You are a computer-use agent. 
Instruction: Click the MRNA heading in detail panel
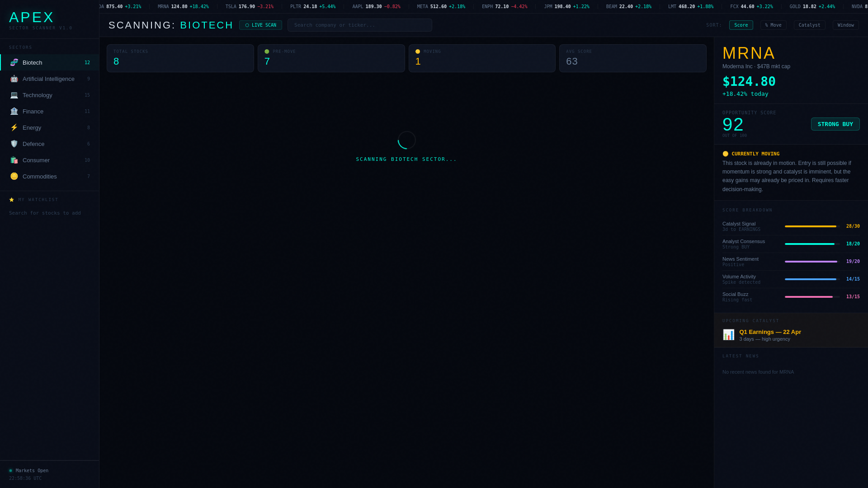(x=749, y=53)
